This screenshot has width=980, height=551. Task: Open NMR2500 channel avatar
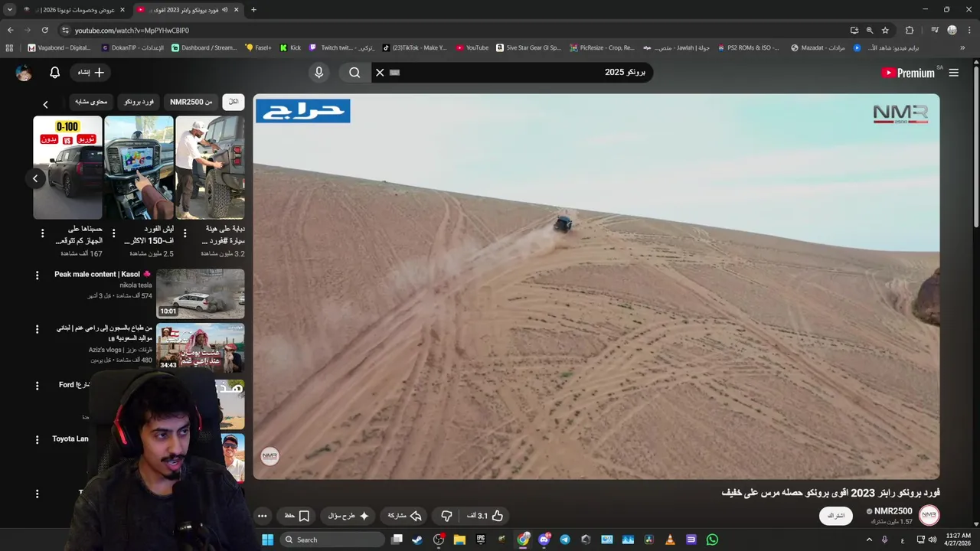tap(929, 516)
